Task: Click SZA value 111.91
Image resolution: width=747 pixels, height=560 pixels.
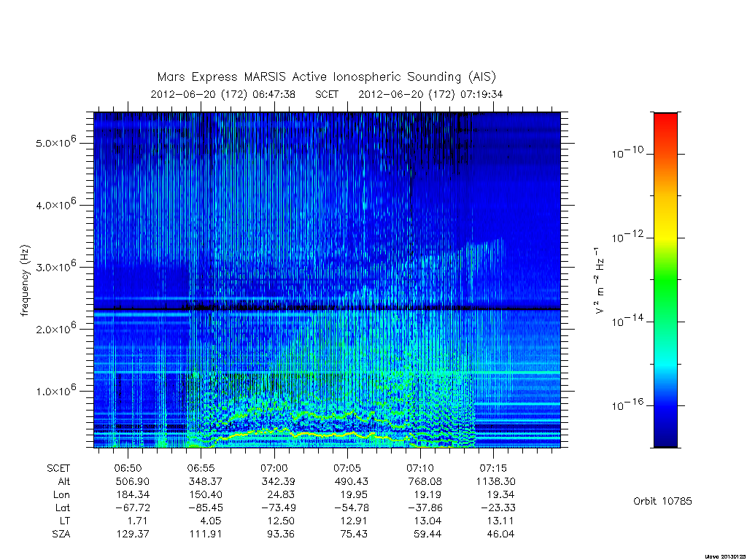Action: pyautogui.click(x=205, y=534)
